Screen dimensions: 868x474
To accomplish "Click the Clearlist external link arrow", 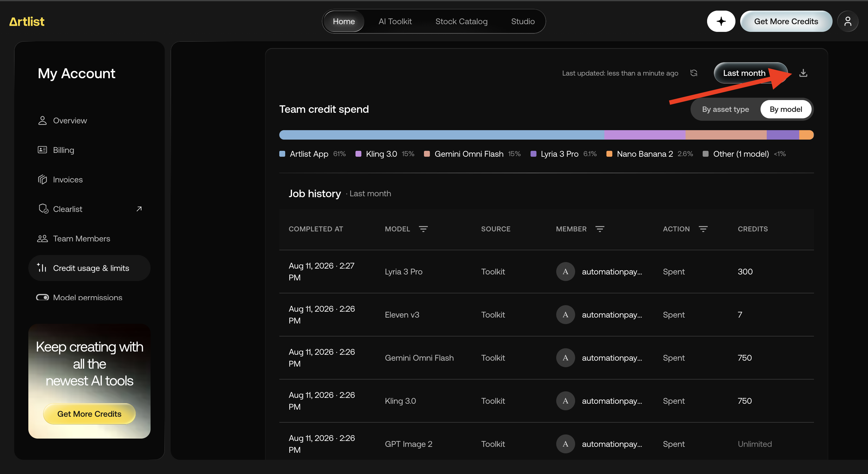I will tap(139, 209).
